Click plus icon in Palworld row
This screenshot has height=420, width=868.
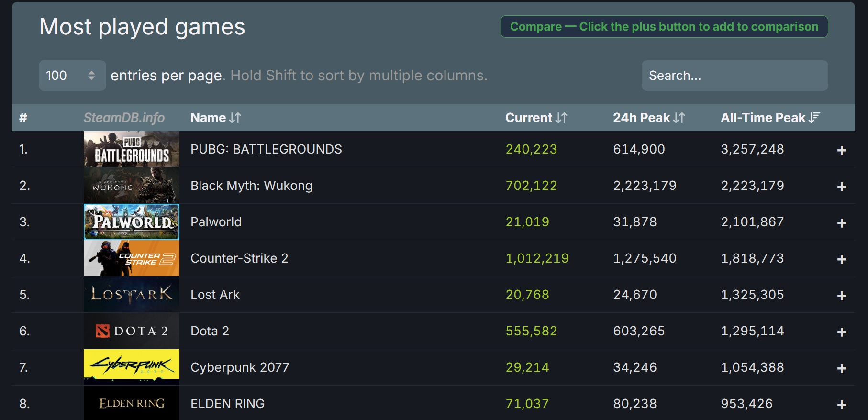(842, 223)
